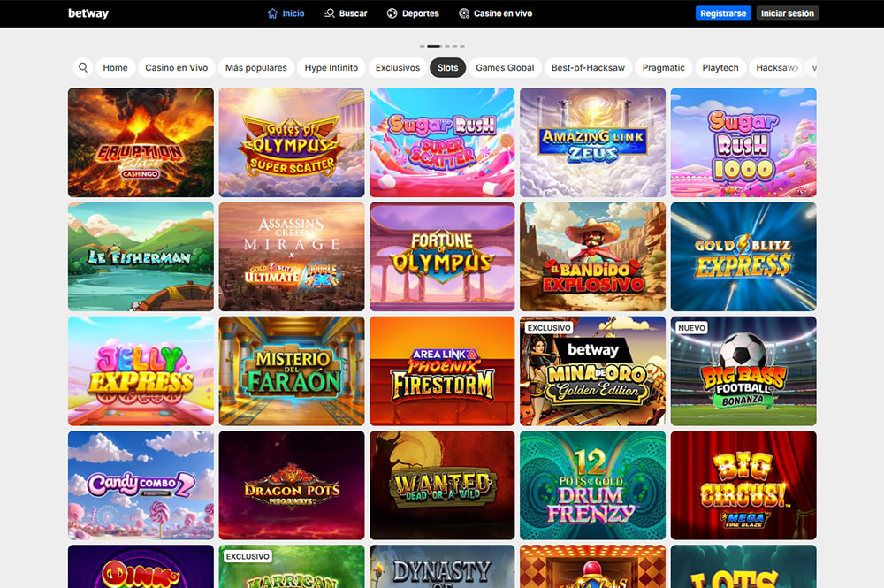
Task: Open Gates of Olympus Super Scatter game
Action: tap(292, 142)
